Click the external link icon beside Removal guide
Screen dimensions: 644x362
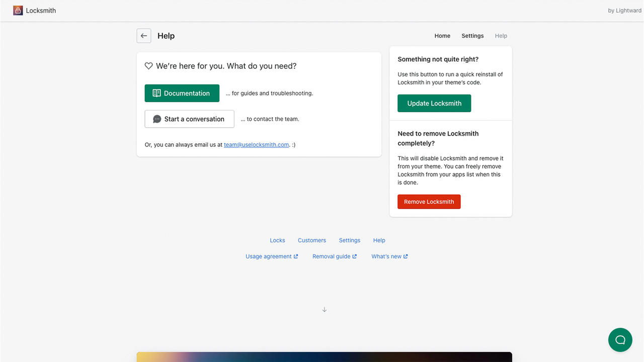tap(355, 256)
